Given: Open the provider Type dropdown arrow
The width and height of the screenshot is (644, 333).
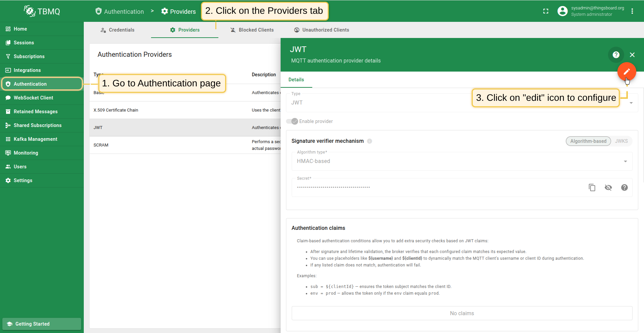Looking at the screenshot, I should pos(631,103).
